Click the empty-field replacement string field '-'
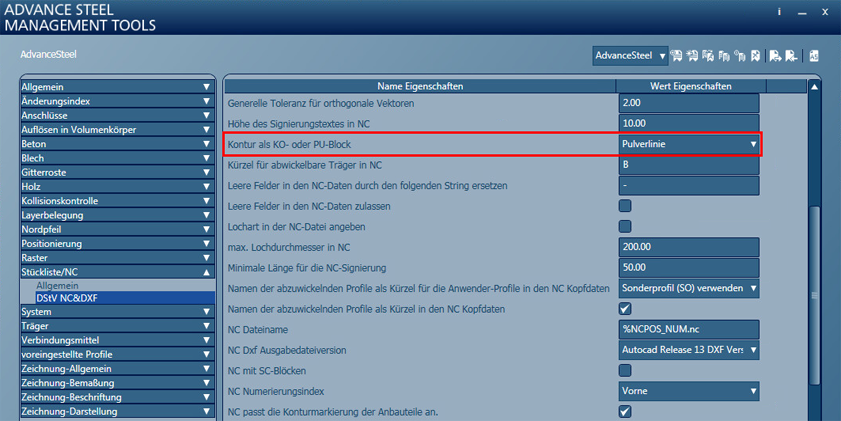The height and width of the screenshot is (421, 841). point(689,186)
